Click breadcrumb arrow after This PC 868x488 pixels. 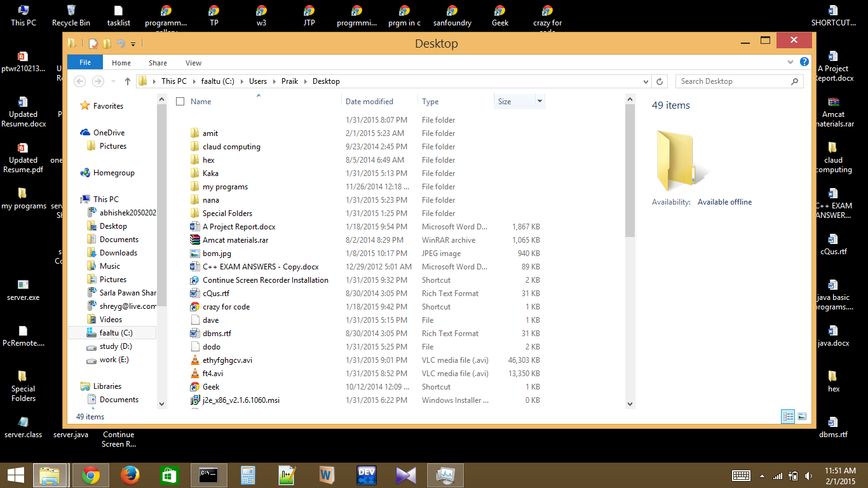[x=194, y=81]
